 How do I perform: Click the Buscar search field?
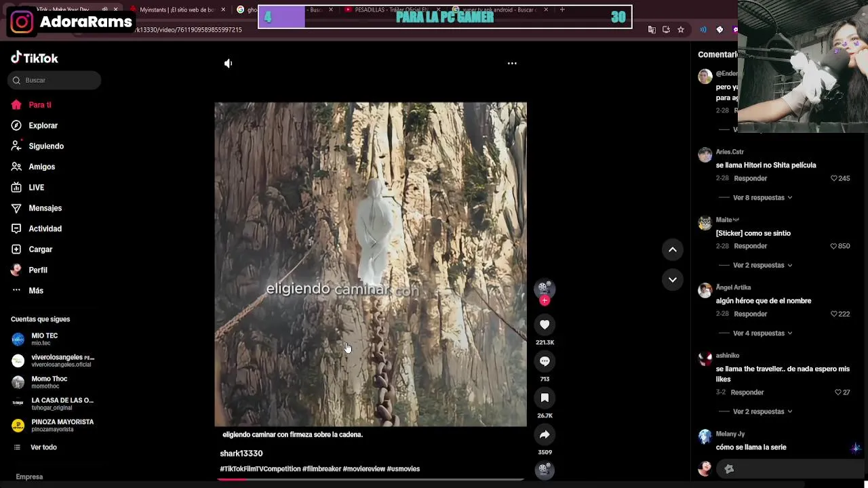click(x=54, y=80)
